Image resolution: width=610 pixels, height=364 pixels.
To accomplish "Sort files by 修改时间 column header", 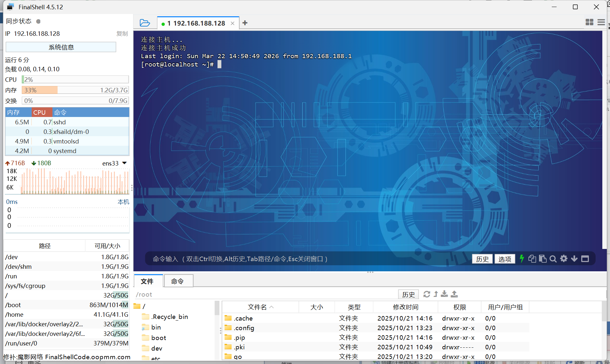I will pos(405,307).
